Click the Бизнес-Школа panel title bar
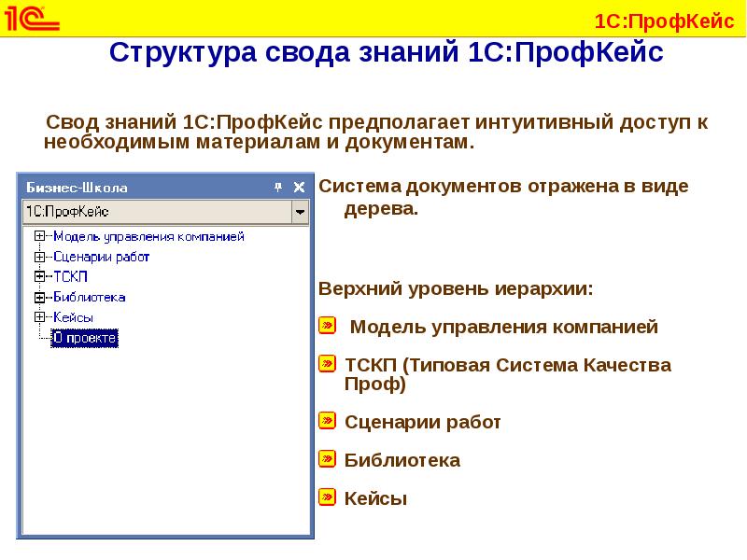The image size is (747, 560). (x=140, y=188)
